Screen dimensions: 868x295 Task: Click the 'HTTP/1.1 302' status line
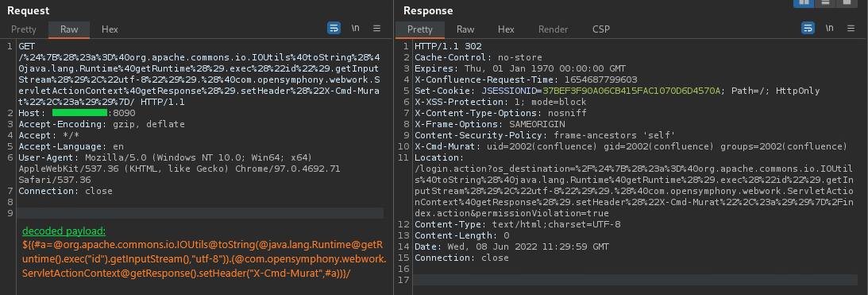(x=448, y=46)
